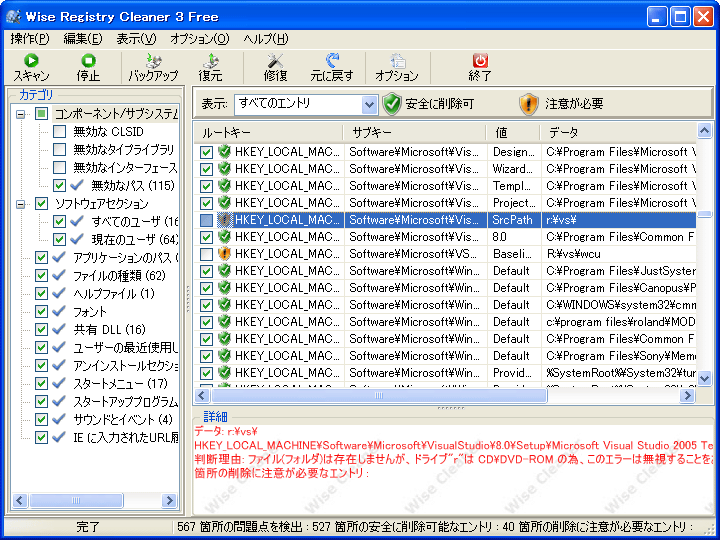Click the results list horizontal scrollbar thumb
The height and width of the screenshot is (540, 720).
click(379, 395)
